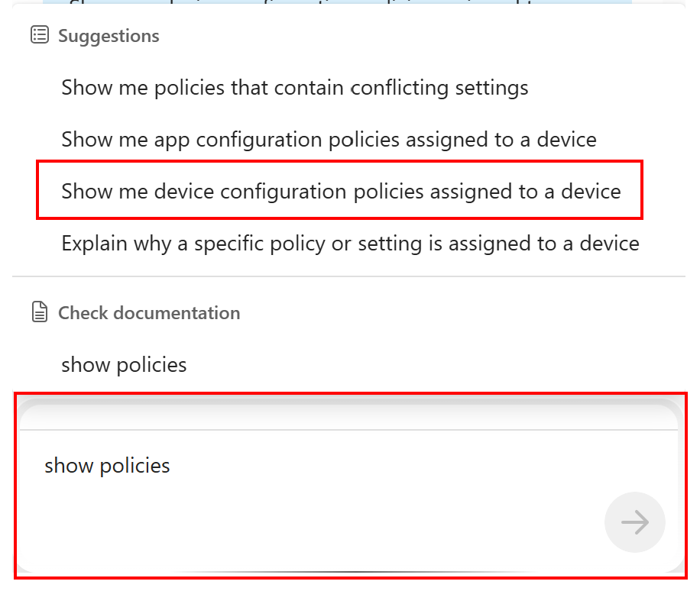Click the gray band atop the prompt box
This screenshot has height=591, width=700.
[x=348, y=416]
